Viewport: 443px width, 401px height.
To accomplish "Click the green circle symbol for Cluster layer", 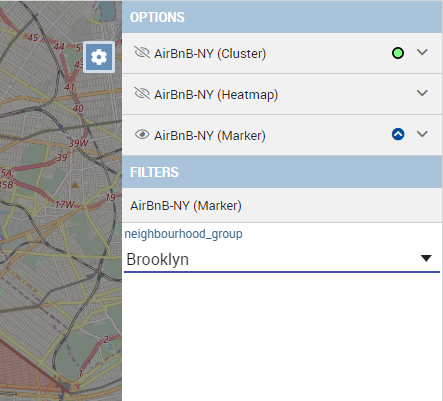I will pyautogui.click(x=398, y=53).
